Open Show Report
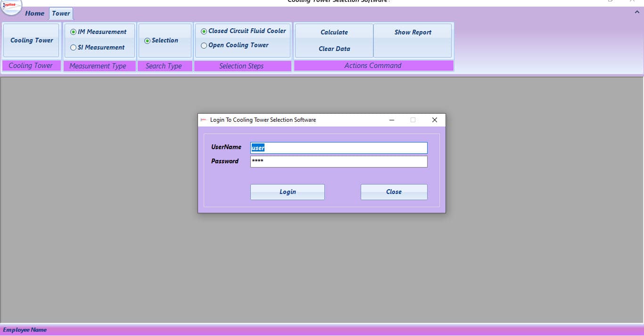644x336 pixels. tap(413, 32)
